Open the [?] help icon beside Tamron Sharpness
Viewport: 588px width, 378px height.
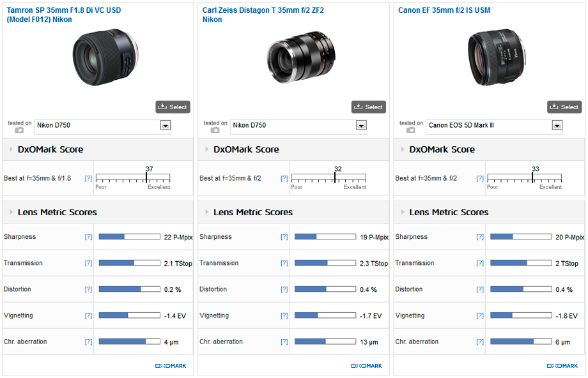click(x=88, y=236)
